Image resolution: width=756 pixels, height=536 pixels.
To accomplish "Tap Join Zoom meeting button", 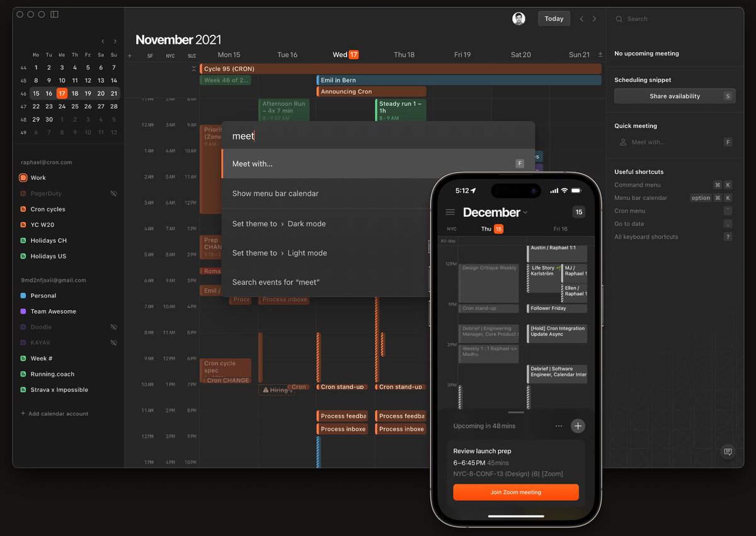I will click(516, 492).
